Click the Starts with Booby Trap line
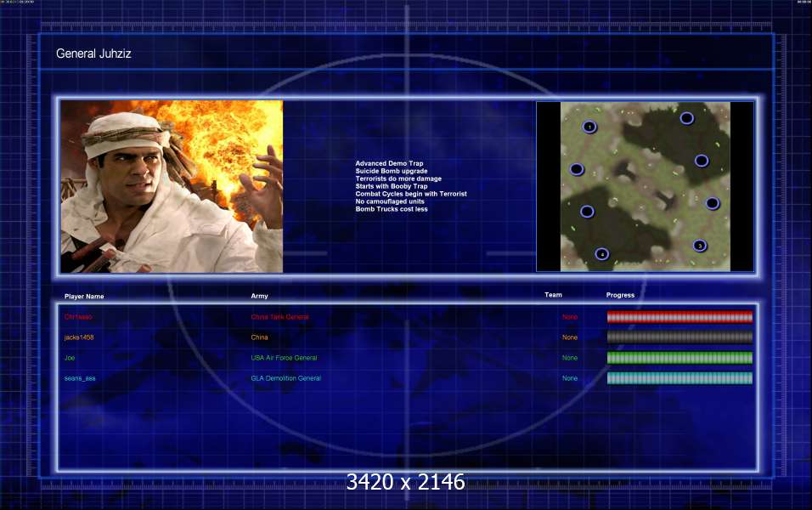The height and width of the screenshot is (510, 812). point(392,186)
